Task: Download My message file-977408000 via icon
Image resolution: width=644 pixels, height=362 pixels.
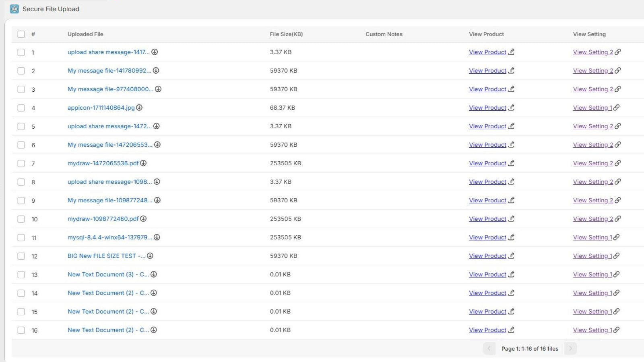Action: point(159,89)
